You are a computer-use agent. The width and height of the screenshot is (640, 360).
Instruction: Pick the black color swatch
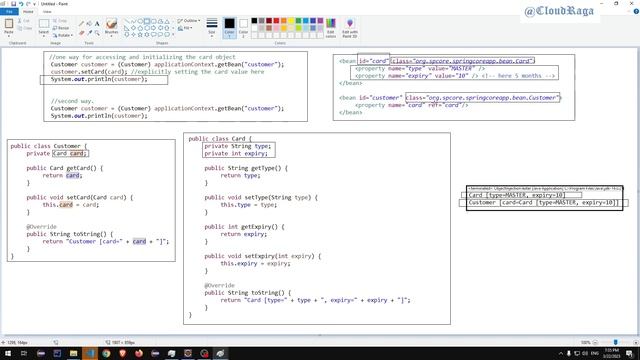point(254,21)
